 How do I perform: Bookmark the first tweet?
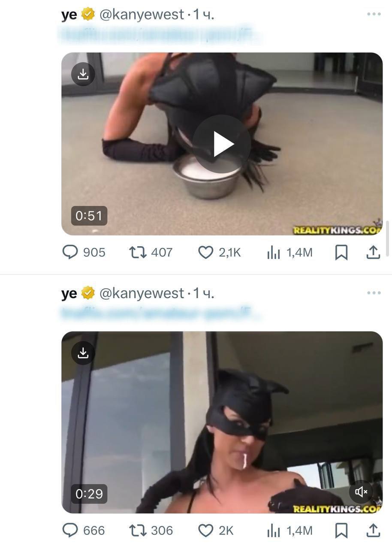click(x=341, y=253)
